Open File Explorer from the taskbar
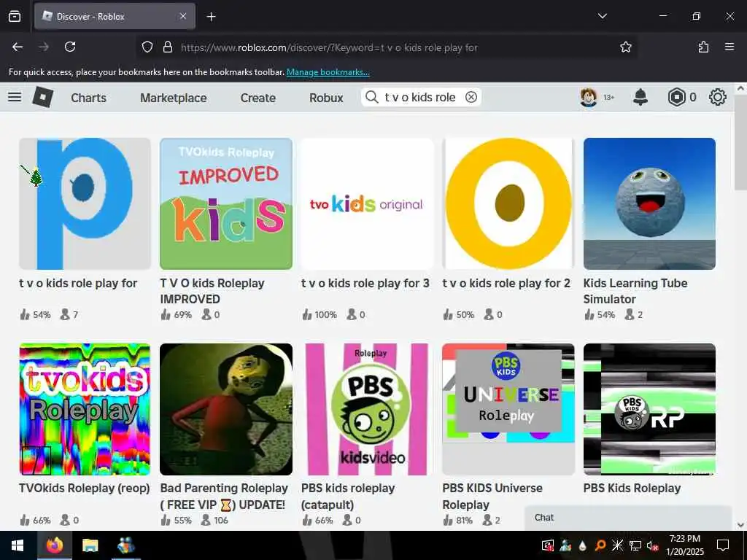The image size is (747, 560). click(x=90, y=545)
